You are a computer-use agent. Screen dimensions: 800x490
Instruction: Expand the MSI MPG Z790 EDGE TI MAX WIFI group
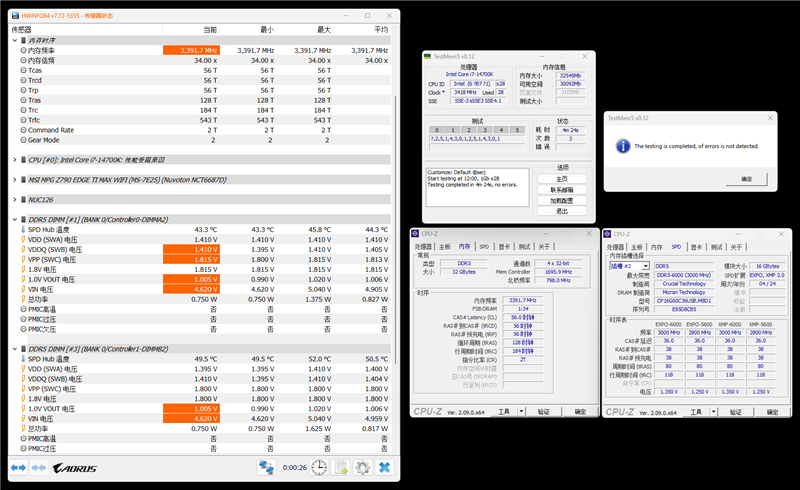(x=15, y=180)
